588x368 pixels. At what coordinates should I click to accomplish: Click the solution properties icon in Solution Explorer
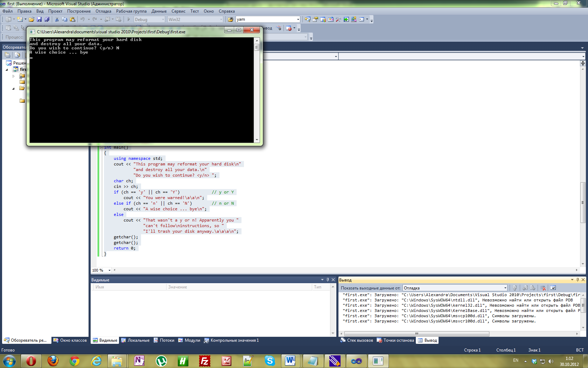(7, 55)
